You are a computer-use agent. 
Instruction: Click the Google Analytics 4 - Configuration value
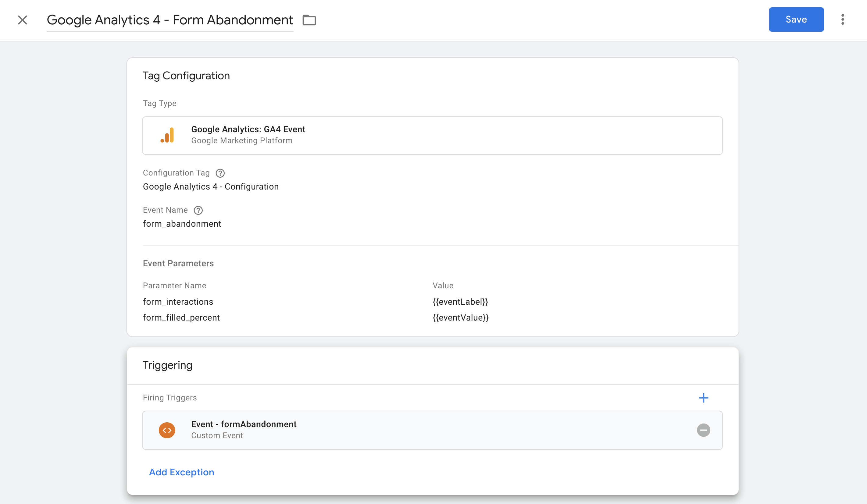(211, 187)
